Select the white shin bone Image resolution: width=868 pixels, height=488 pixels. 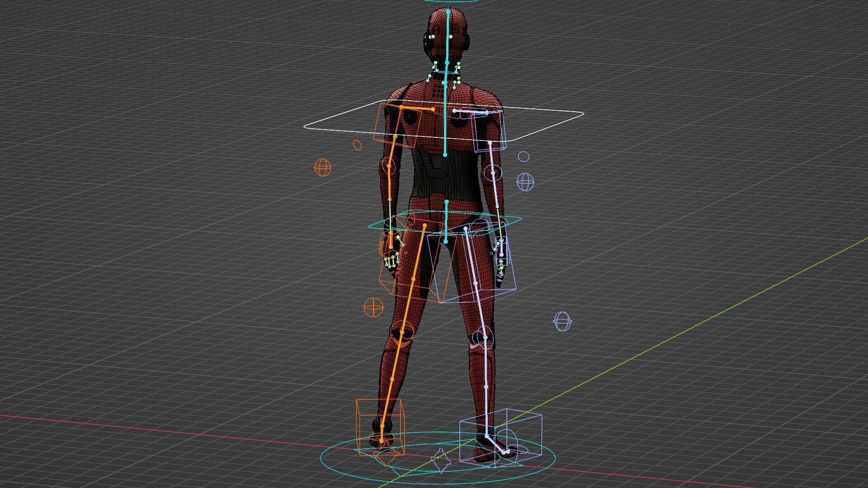486,386
